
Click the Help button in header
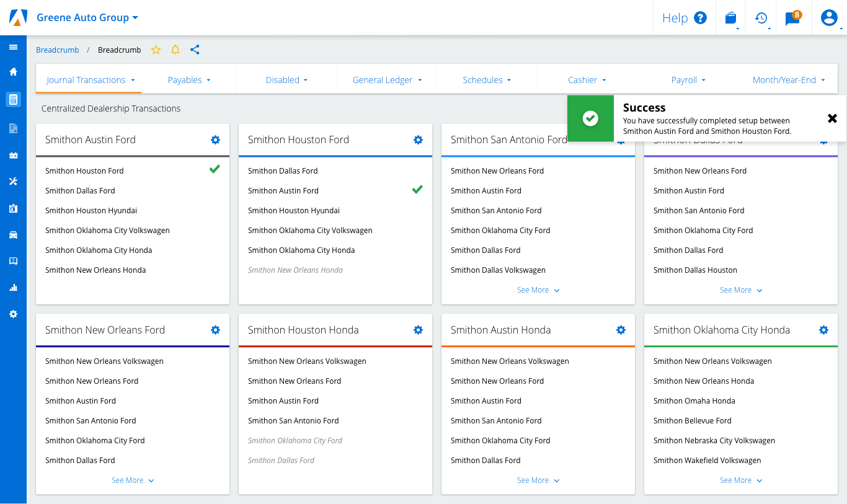point(684,18)
